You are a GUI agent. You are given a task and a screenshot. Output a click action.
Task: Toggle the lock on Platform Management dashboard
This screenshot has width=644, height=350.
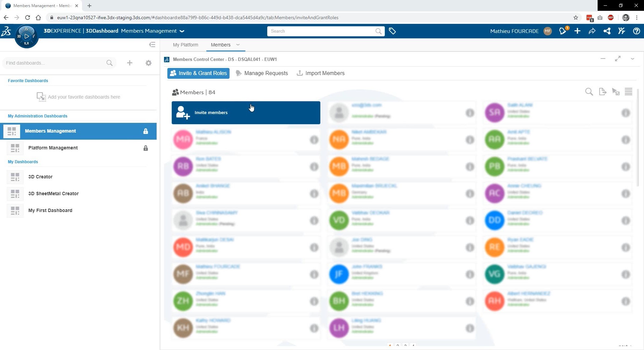pos(146,148)
